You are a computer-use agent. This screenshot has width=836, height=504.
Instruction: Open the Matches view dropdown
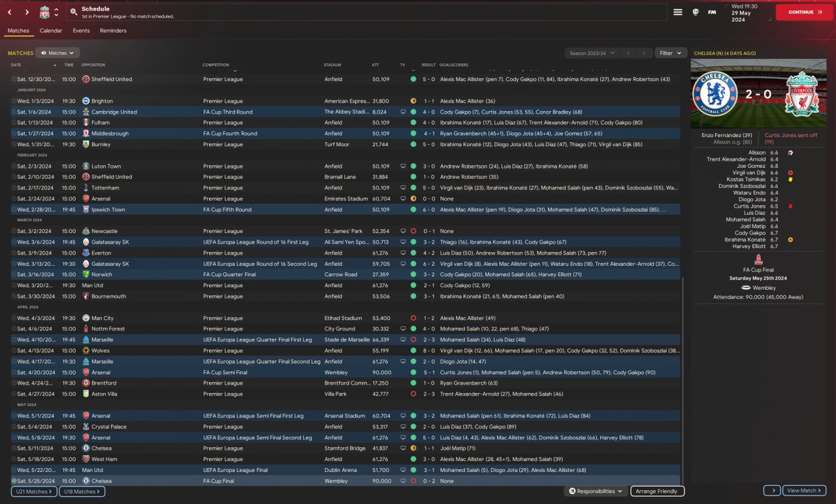[x=57, y=53]
